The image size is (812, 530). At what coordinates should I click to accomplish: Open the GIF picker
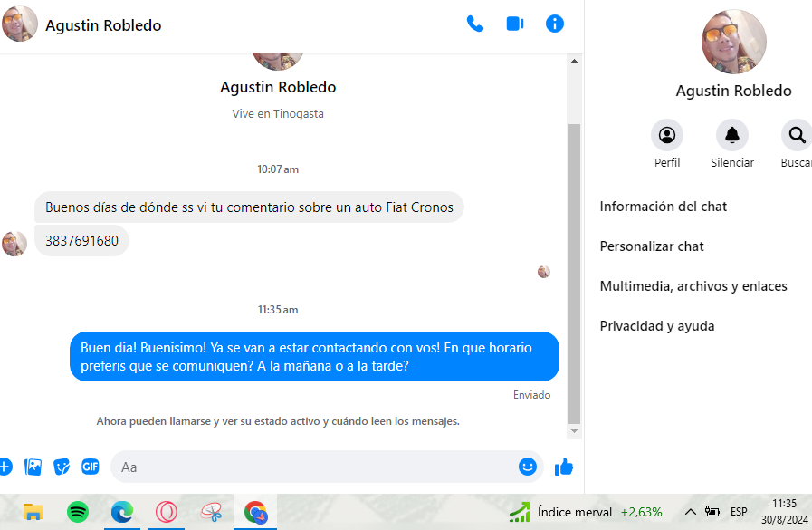pos(91,467)
